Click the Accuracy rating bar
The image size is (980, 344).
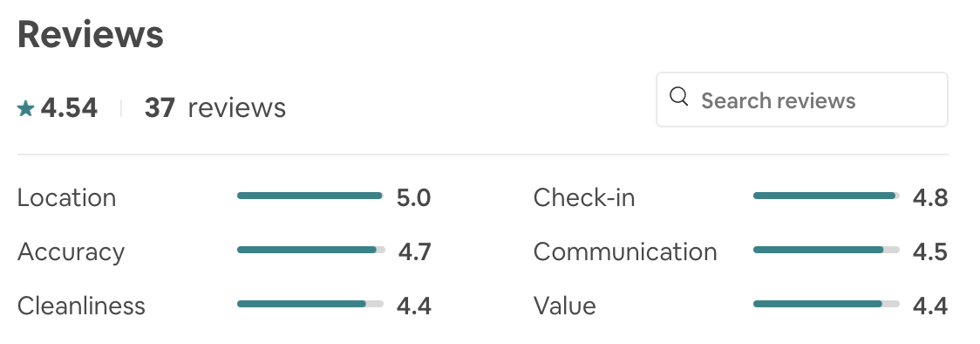pyautogui.click(x=310, y=250)
